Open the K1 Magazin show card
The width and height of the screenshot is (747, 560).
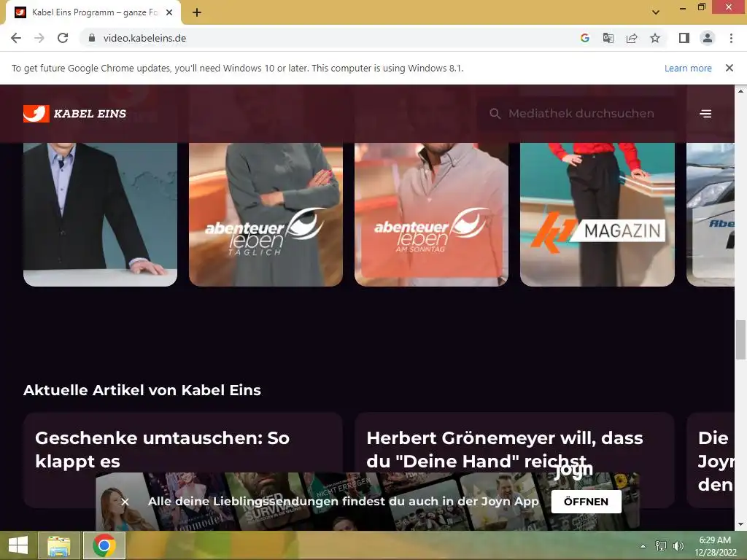(597, 214)
